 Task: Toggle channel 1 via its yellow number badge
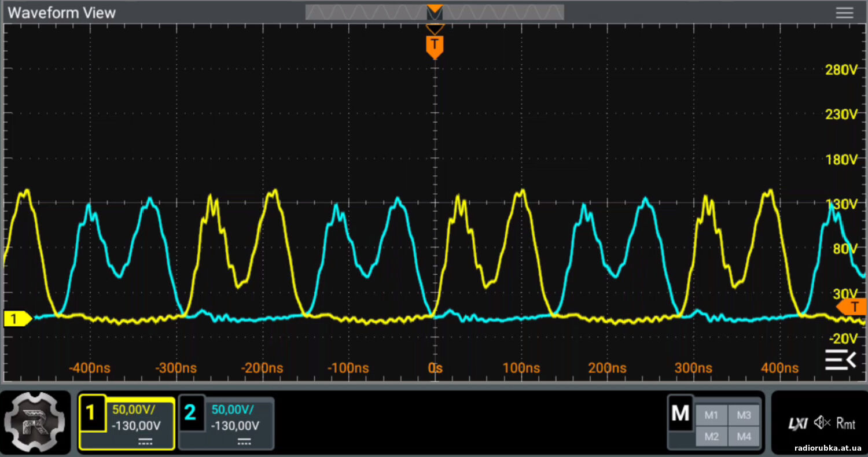(x=92, y=412)
